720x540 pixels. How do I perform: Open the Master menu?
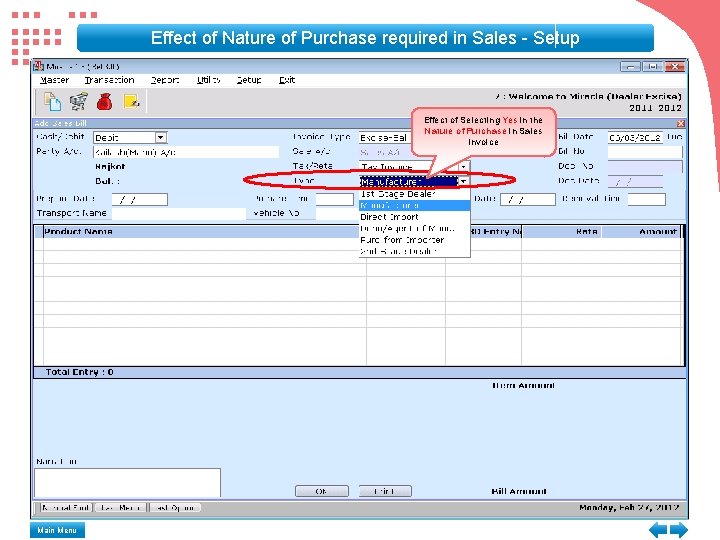[x=54, y=80]
